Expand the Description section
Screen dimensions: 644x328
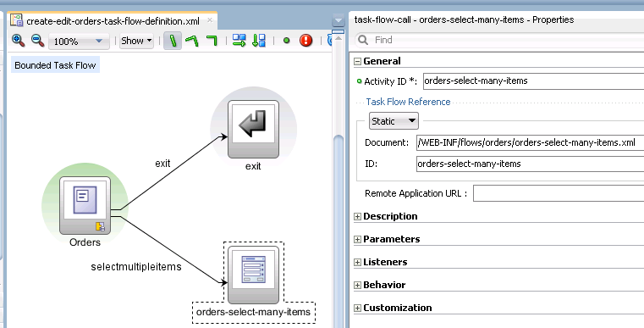pyautogui.click(x=357, y=216)
